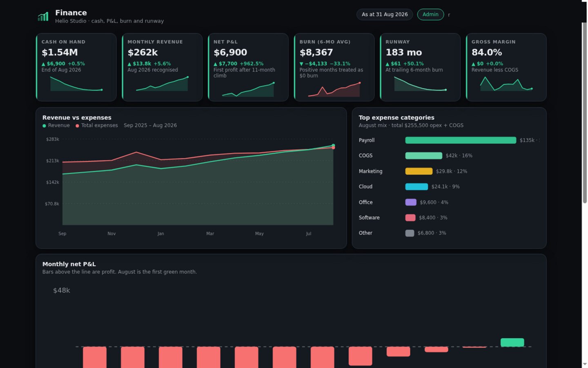Click the '$42k · 16%' COGS value
The image size is (588, 368).
pos(459,156)
